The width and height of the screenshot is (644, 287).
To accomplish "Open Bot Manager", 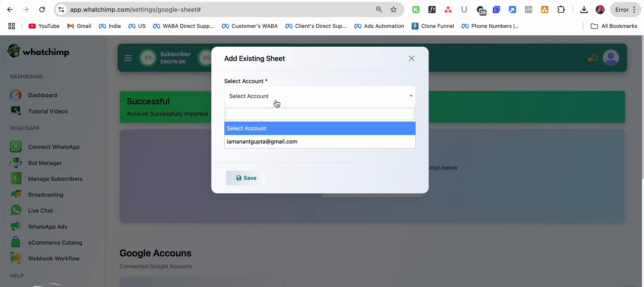I will pos(36,163).
